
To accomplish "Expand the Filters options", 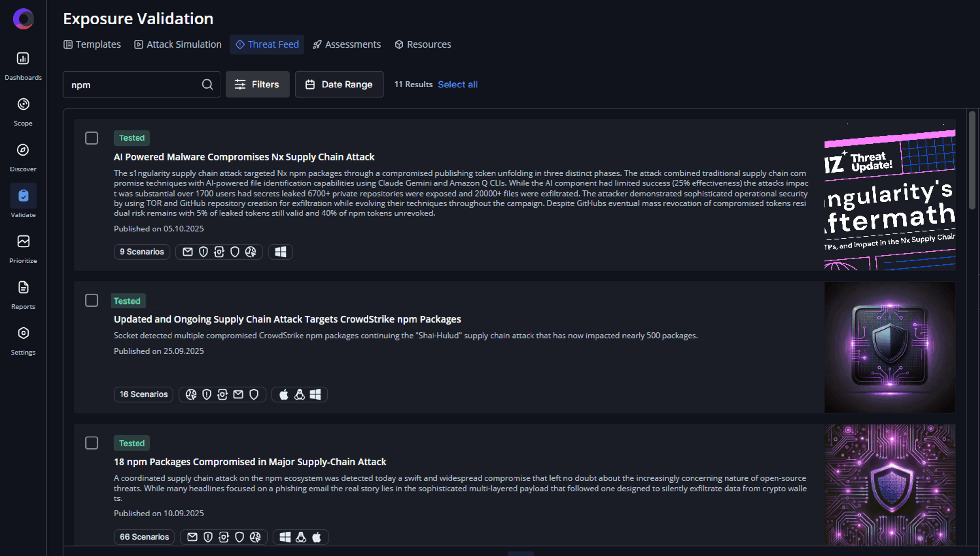I will [257, 84].
